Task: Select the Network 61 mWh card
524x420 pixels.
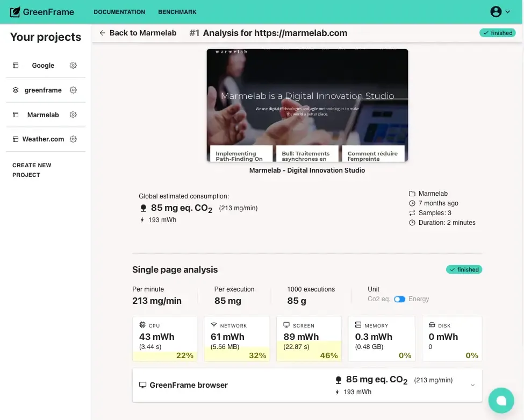Action: tap(237, 339)
